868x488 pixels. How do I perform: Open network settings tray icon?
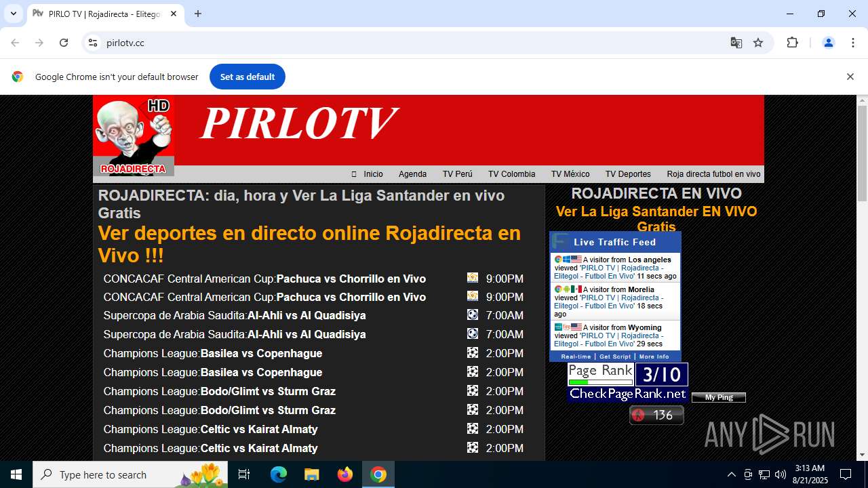pos(764,474)
